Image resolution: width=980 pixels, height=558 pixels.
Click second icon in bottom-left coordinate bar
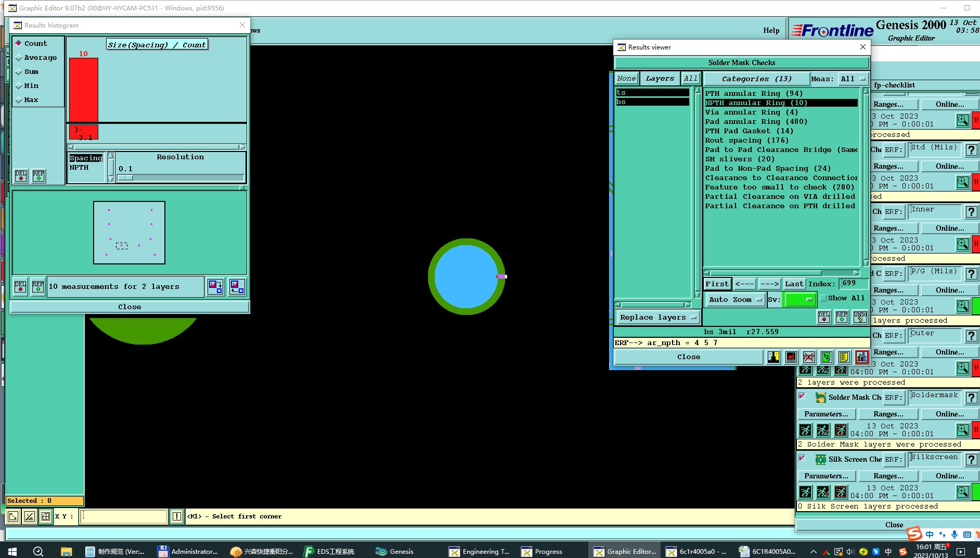[30, 516]
